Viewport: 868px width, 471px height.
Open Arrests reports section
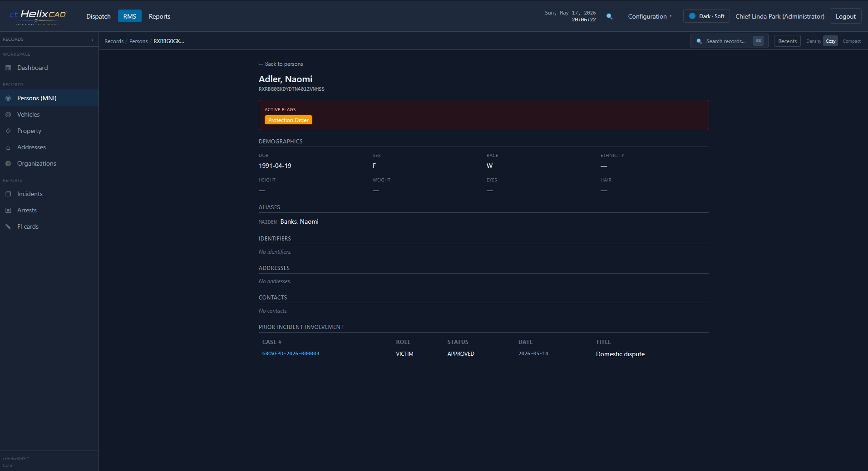(49, 210)
